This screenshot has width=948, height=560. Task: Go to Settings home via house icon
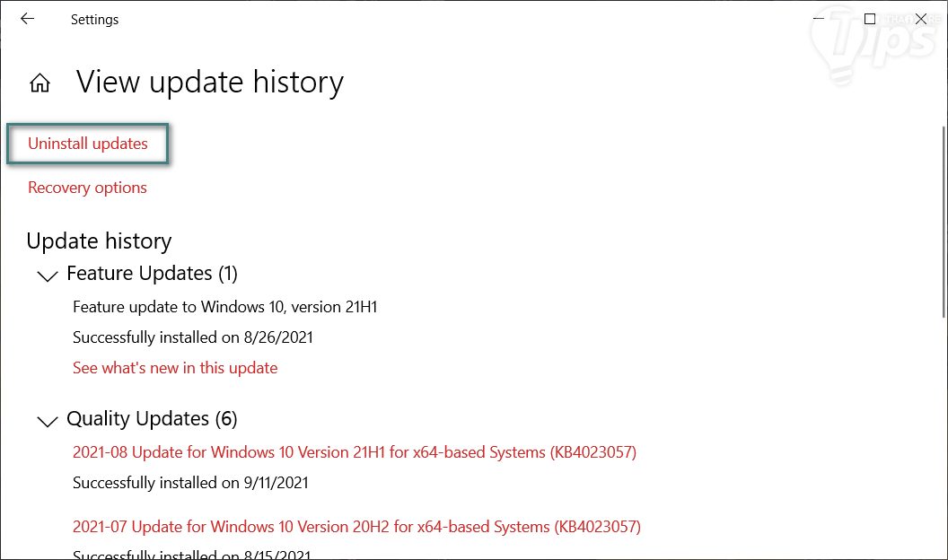point(39,83)
